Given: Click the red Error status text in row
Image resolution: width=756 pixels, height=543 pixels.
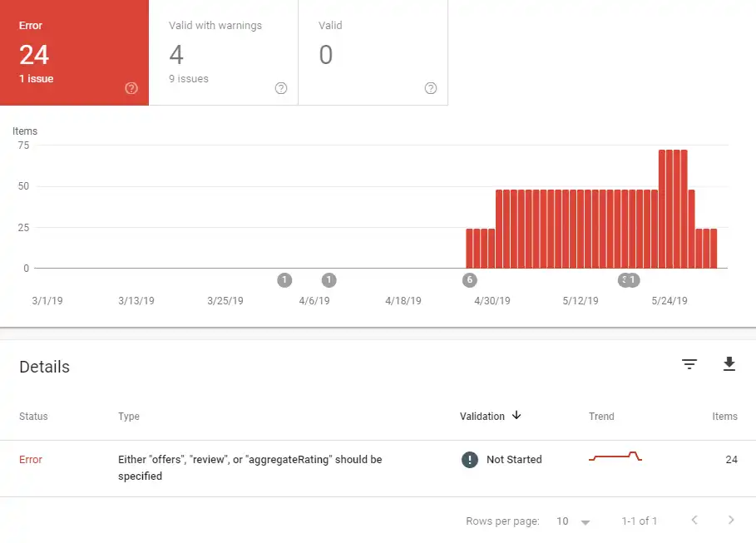Looking at the screenshot, I should [31, 460].
